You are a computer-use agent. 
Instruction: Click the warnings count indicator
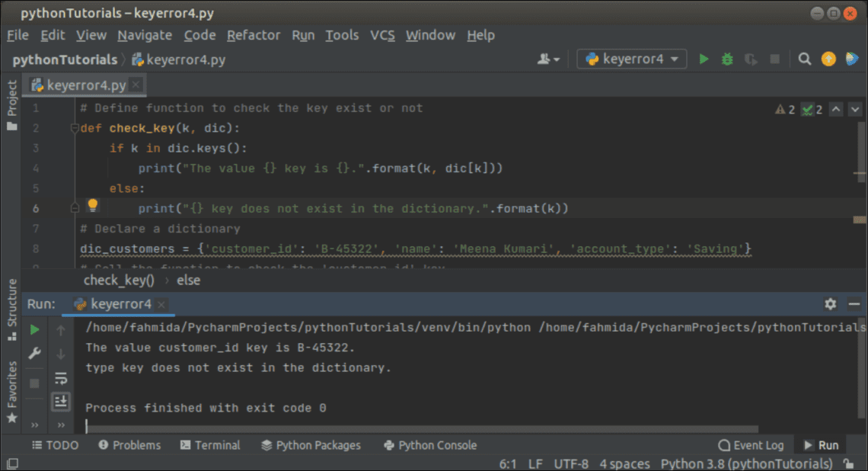(785, 109)
